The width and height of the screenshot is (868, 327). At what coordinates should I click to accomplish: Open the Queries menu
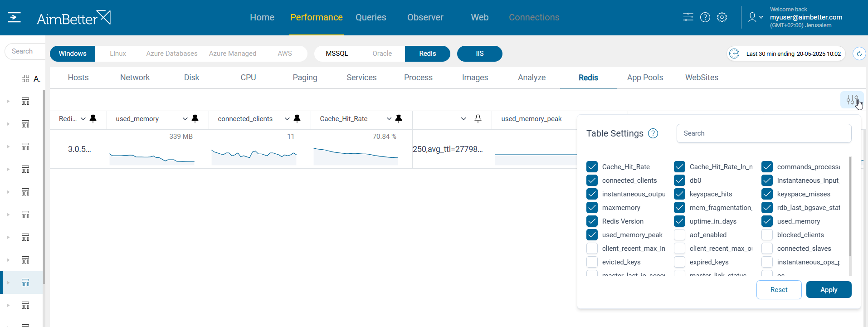371,17
